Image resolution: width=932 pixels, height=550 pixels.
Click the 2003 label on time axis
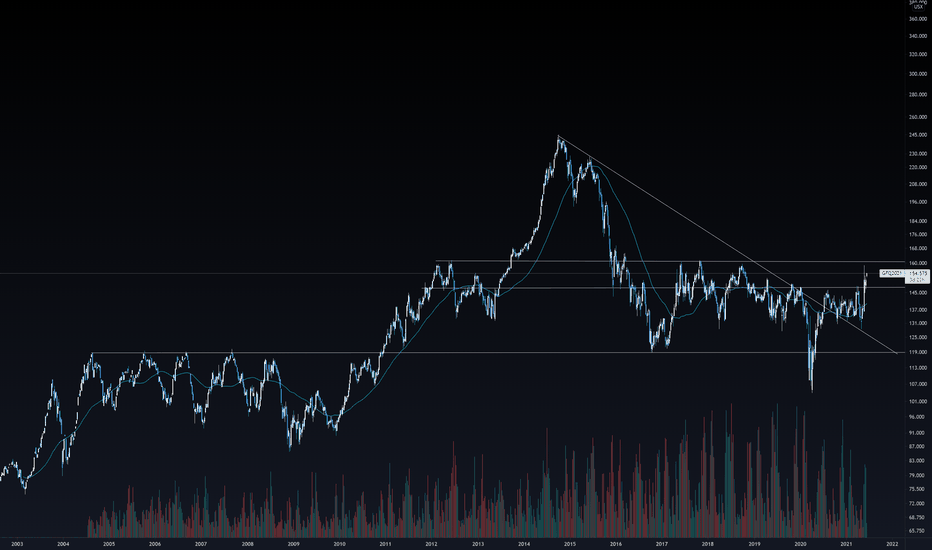point(17,544)
